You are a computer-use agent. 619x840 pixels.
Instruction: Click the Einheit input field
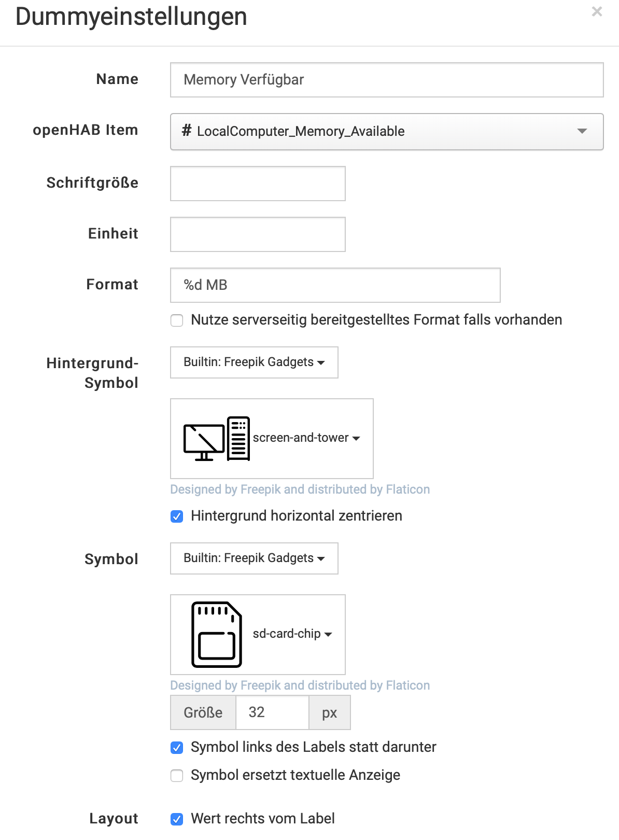(258, 234)
